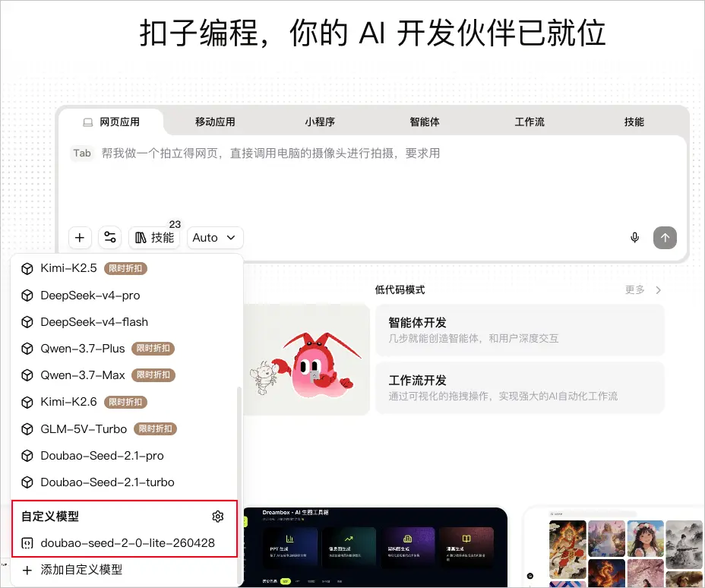This screenshot has height=588, width=705.
Task: Open the Dreambox AI toolbox thumbnail
Action: coord(375,547)
